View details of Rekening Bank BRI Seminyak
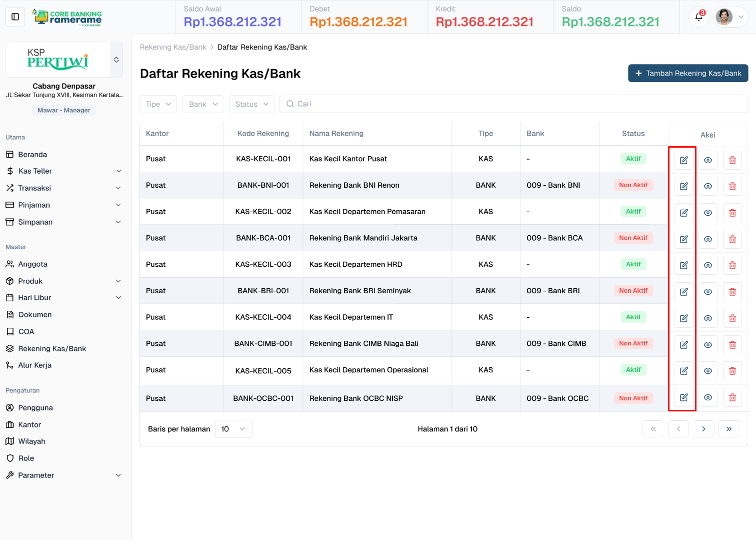Image resolution: width=756 pixels, height=540 pixels. tap(708, 292)
